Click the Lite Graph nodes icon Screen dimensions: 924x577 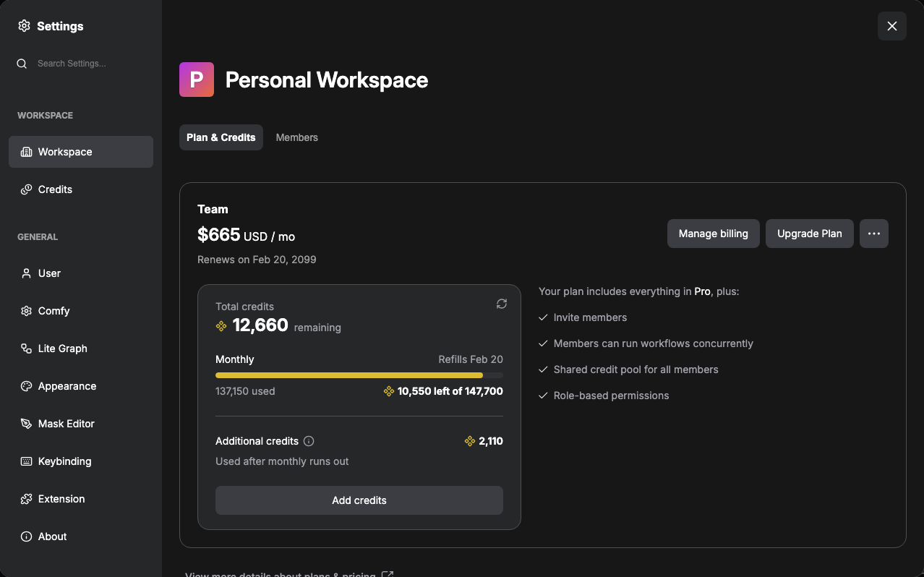[x=27, y=349]
